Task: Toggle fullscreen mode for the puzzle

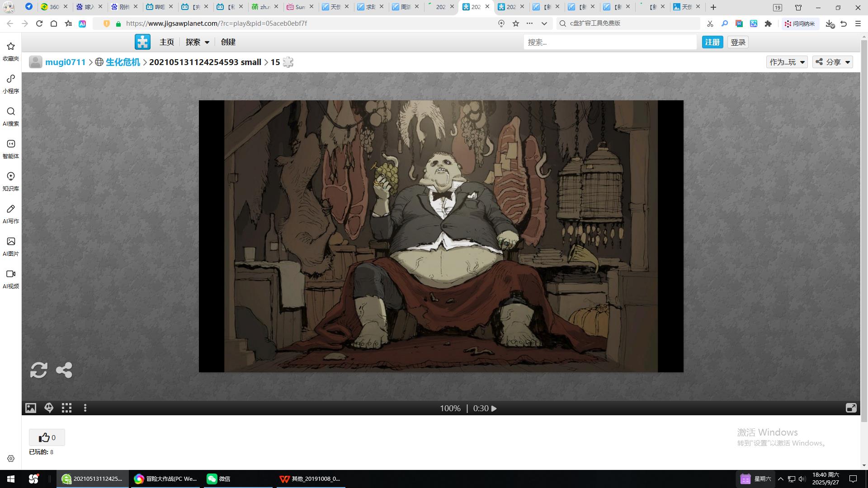Action: 851,408
